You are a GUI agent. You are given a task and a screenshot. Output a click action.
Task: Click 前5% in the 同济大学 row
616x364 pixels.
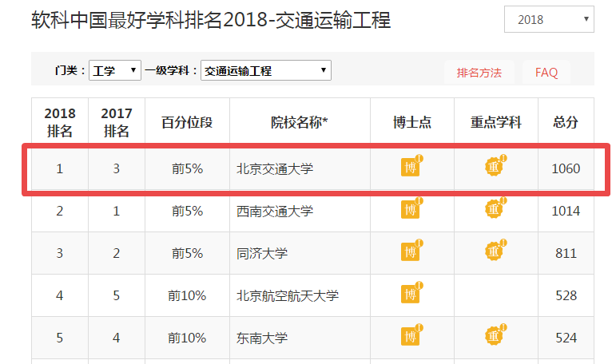pyautogui.click(x=187, y=253)
